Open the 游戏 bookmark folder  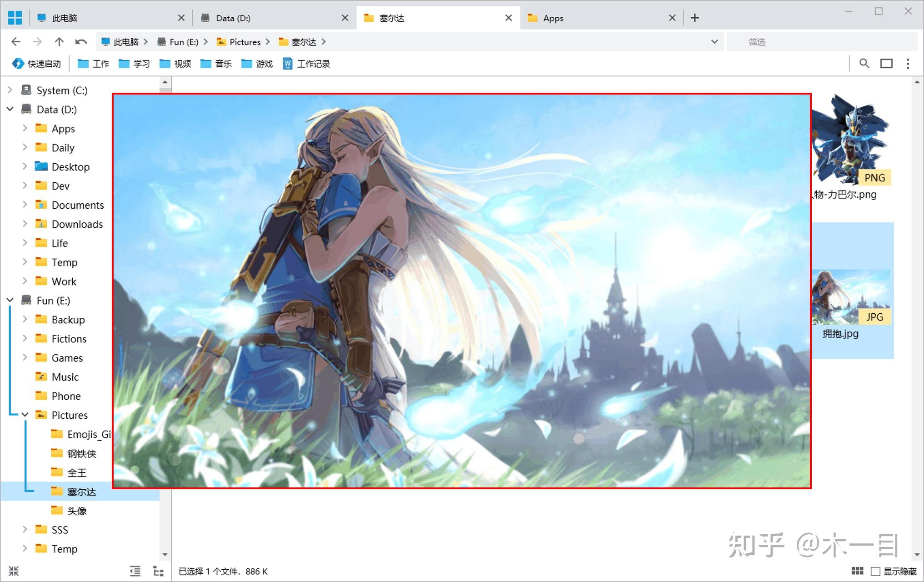(257, 64)
